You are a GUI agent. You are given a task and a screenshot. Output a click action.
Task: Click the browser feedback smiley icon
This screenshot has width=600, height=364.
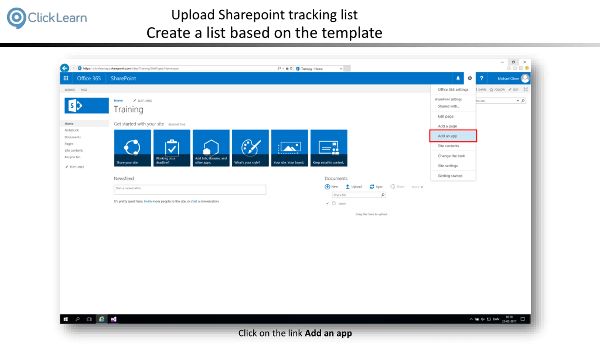[527, 68]
